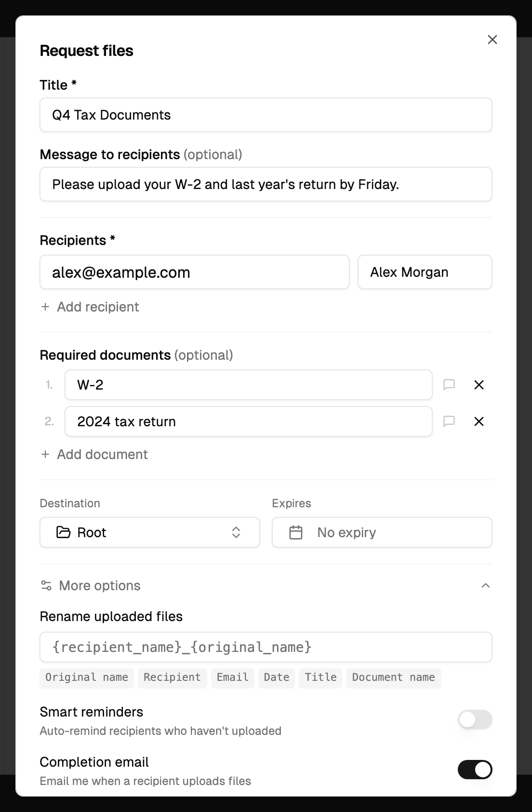
Task: Click the plus icon beside Add document
Action: [x=45, y=454]
